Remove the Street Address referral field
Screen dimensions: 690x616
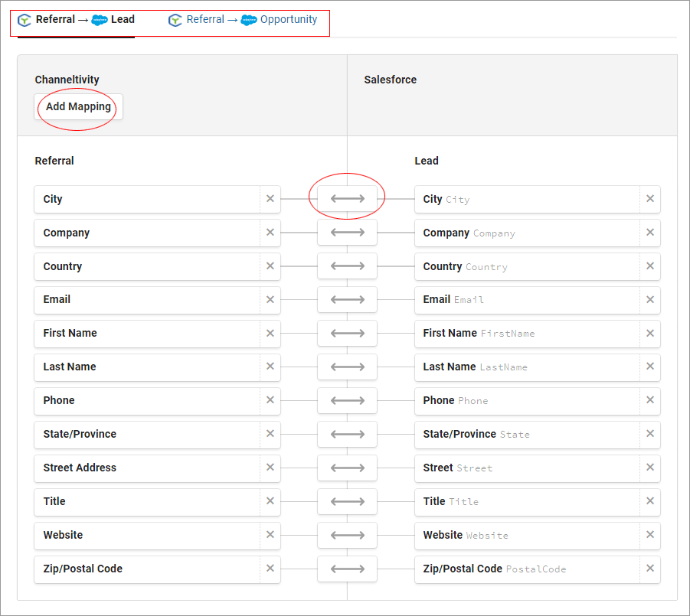[270, 468]
